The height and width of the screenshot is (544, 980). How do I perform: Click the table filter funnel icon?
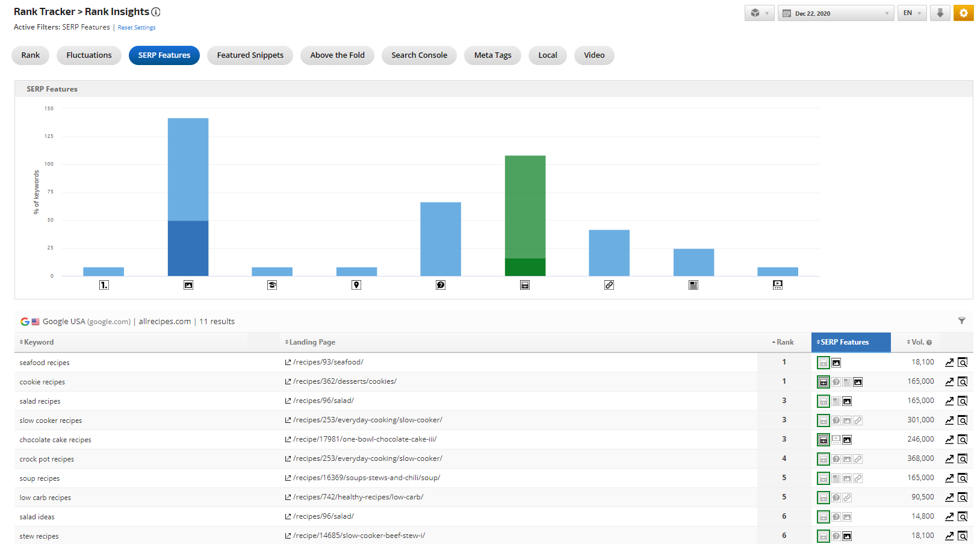pos(961,320)
